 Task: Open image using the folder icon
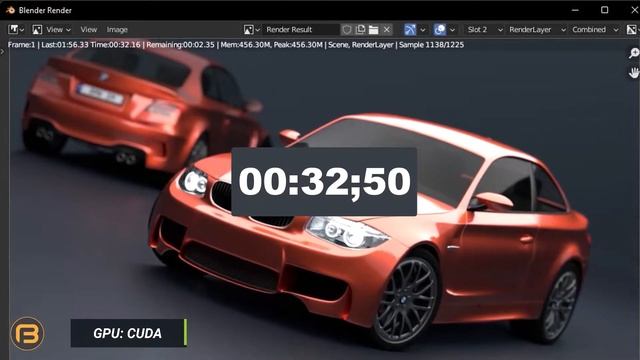coord(373,29)
